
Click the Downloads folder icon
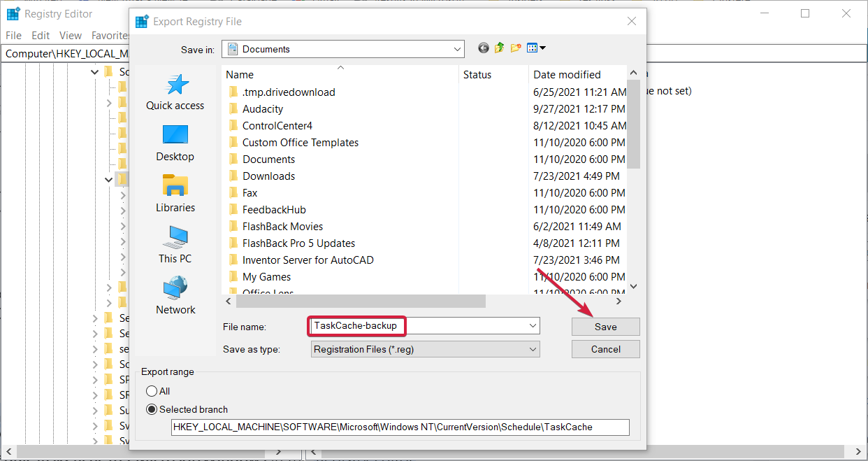[x=233, y=176]
